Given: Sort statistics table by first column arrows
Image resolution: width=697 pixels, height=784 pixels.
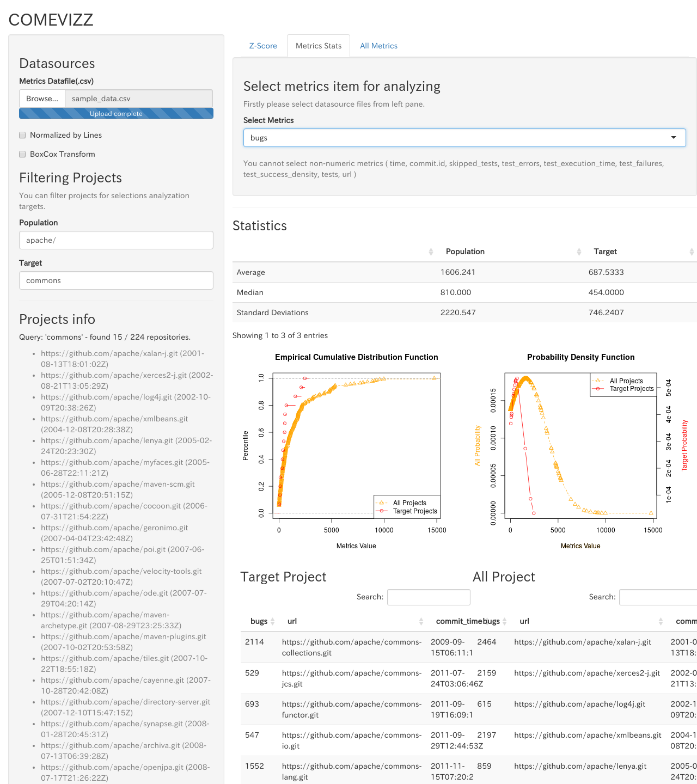Looking at the screenshot, I should [431, 252].
